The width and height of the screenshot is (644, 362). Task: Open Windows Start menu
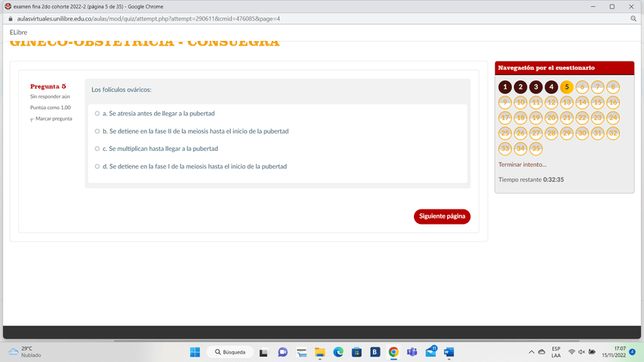click(x=194, y=352)
